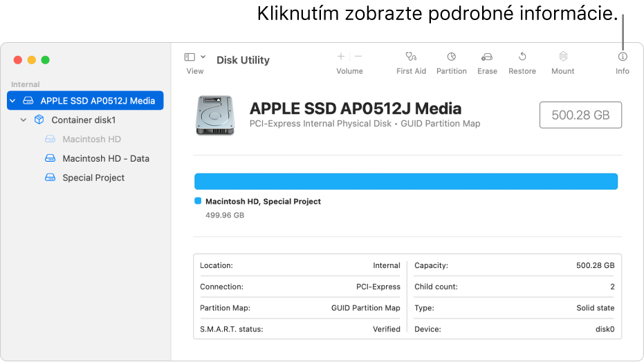The image size is (644, 362).
Task: Click Special Project drive icon
Action: (x=50, y=178)
